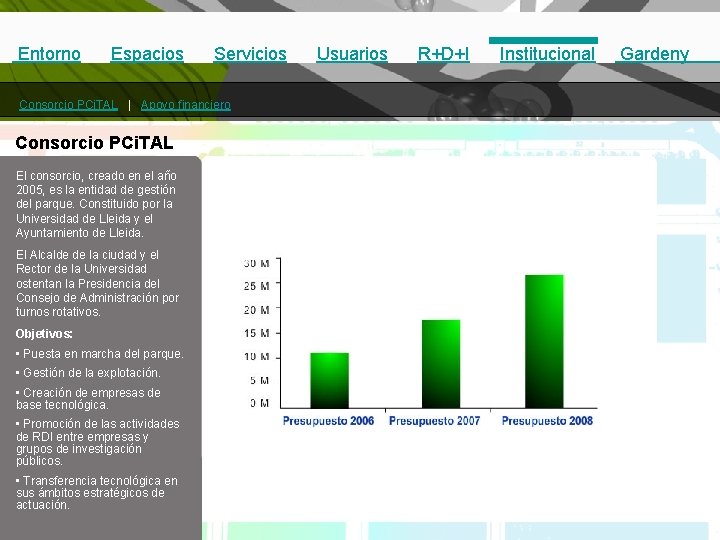Click the '10 M' chart axis value
Viewport: 720px width, 540px height.
[256, 357]
